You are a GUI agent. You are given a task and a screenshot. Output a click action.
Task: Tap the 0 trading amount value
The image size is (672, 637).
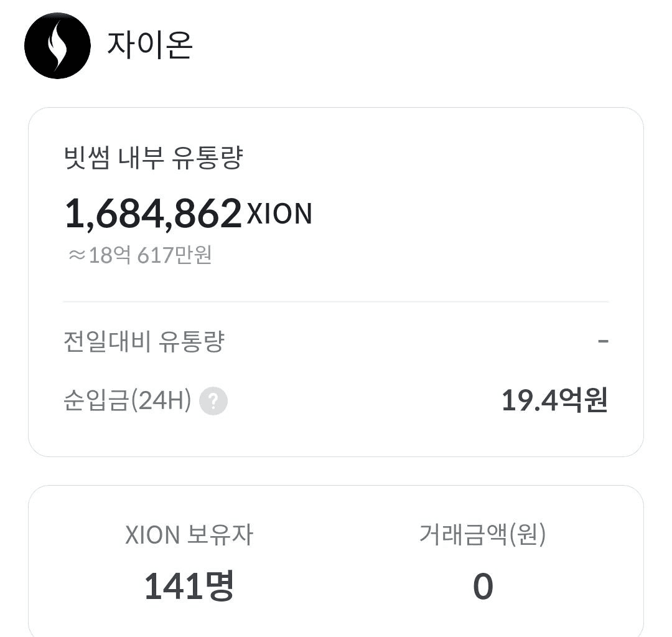[483, 587]
